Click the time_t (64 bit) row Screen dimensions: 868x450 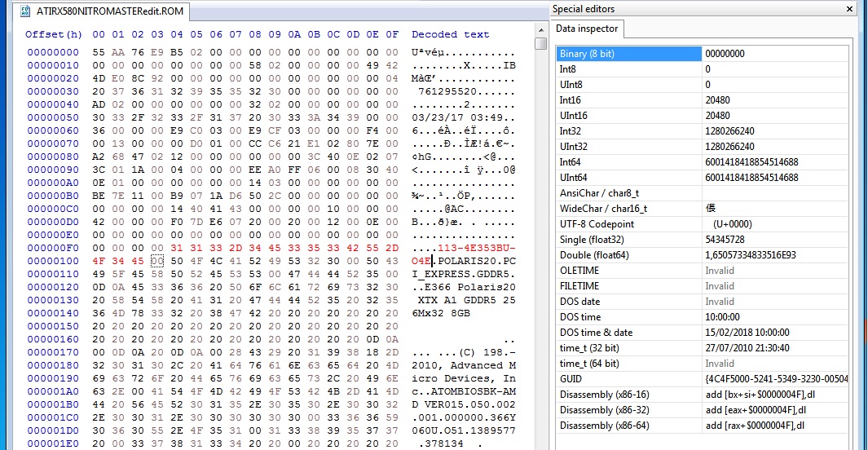coord(702,364)
